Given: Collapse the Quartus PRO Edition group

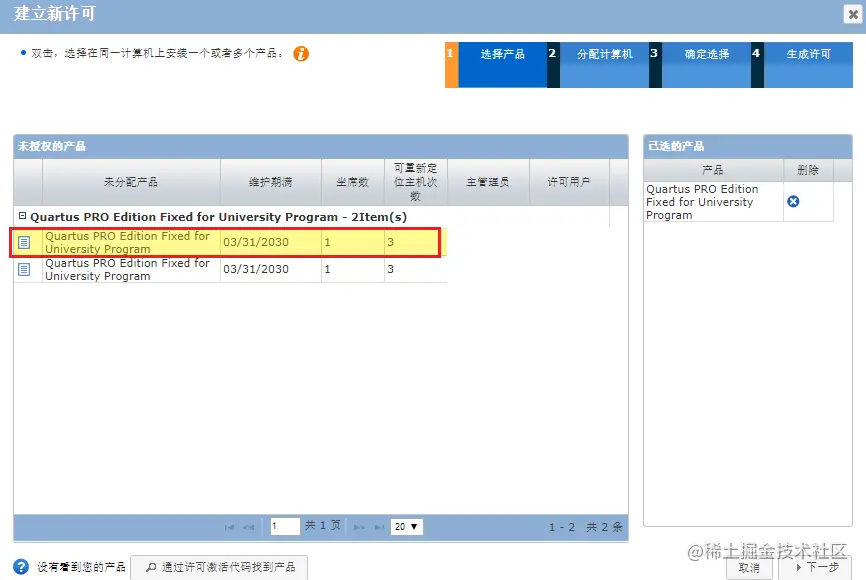Looking at the screenshot, I should [23, 216].
